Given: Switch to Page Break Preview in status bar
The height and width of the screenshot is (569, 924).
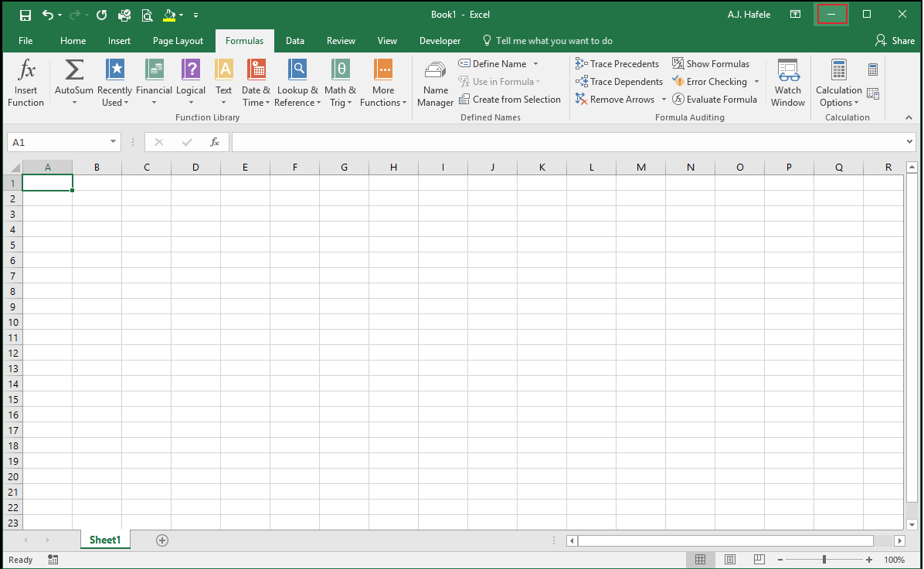Looking at the screenshot, I should point(759,560).
